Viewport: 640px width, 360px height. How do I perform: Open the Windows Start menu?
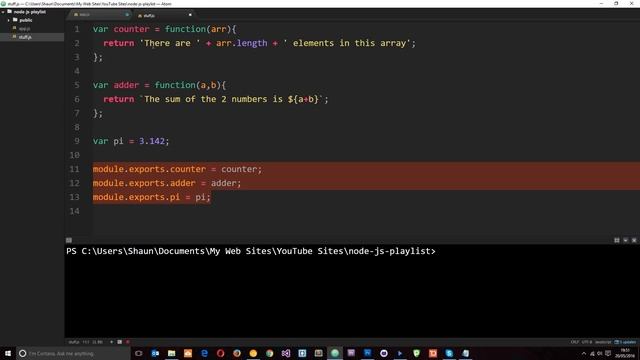8,353
